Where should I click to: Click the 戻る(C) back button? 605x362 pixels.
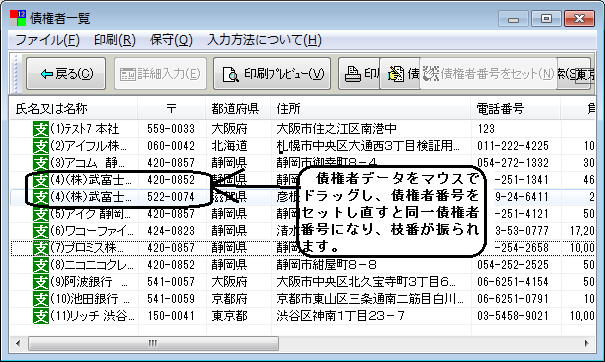pos(66,73)
